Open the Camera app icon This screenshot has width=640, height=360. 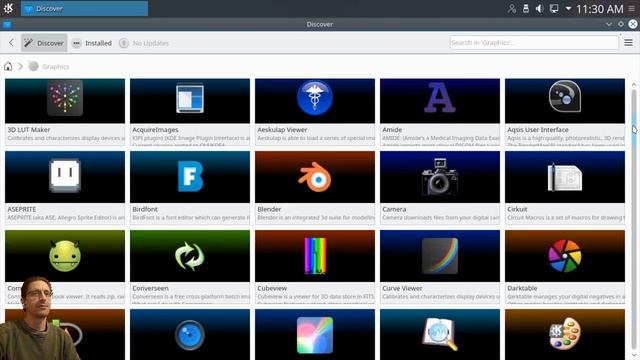(x=440, y=176)
